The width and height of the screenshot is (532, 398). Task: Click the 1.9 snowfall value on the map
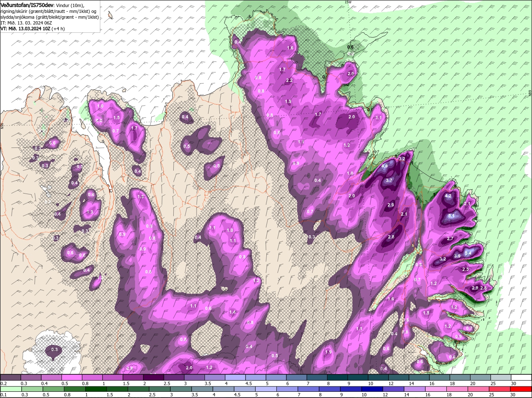(x=328, y=352)
